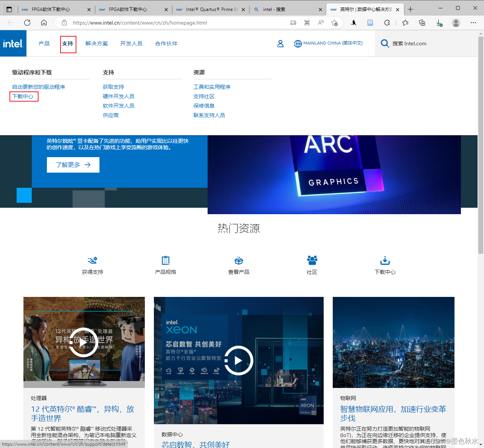Click the 社区 community people icon

[x=312, y=260]
